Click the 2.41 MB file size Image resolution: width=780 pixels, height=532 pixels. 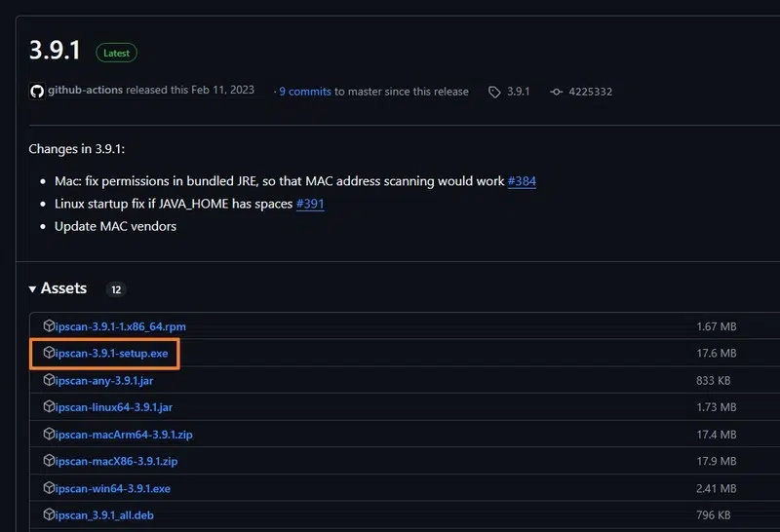[717, 489]
